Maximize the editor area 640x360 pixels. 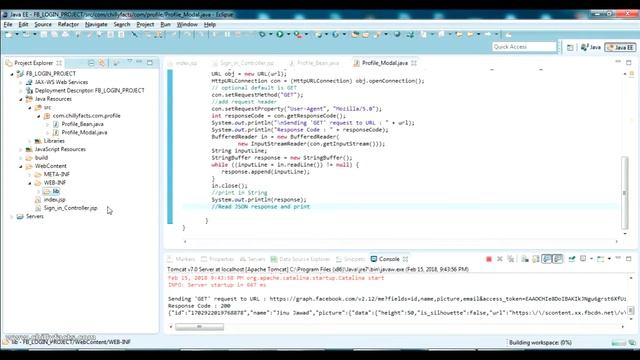(629, 62)
